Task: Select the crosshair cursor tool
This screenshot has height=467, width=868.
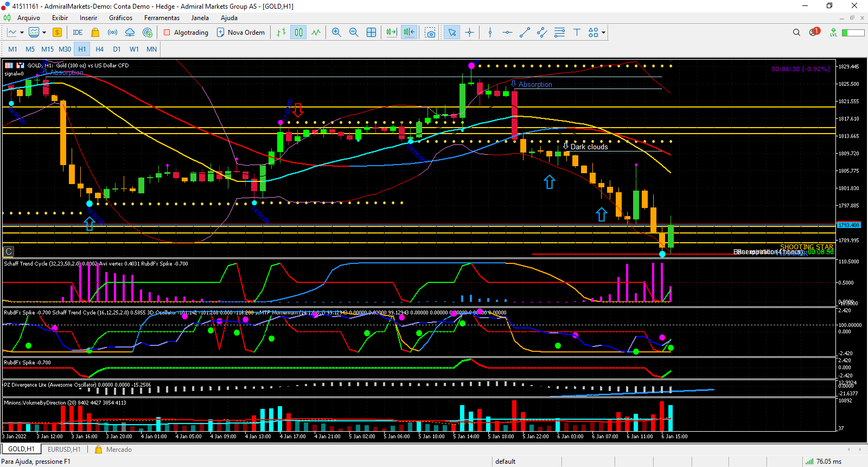Action: [470, 33]
